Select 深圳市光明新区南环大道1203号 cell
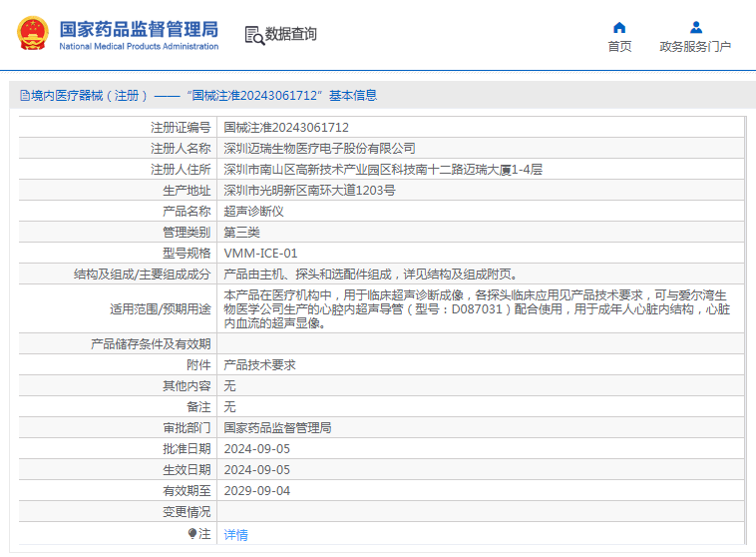The image size is (756, 557). [480, 191]
